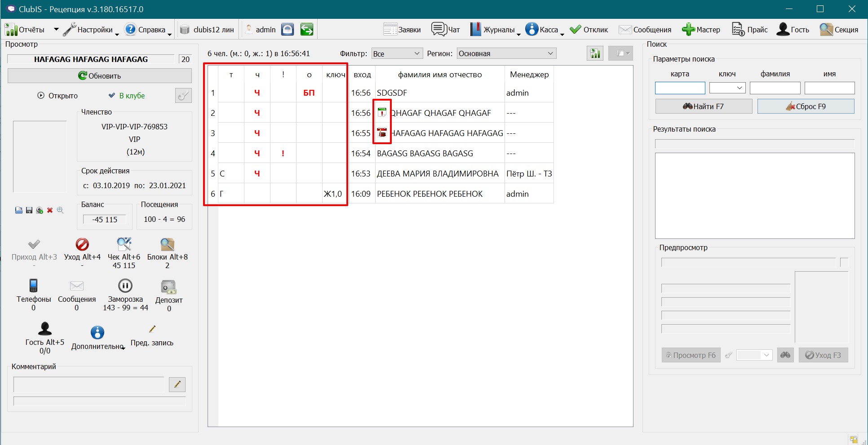Open the Секция section search
Viewport: 868px width, 445px height.
click(839, 30)
